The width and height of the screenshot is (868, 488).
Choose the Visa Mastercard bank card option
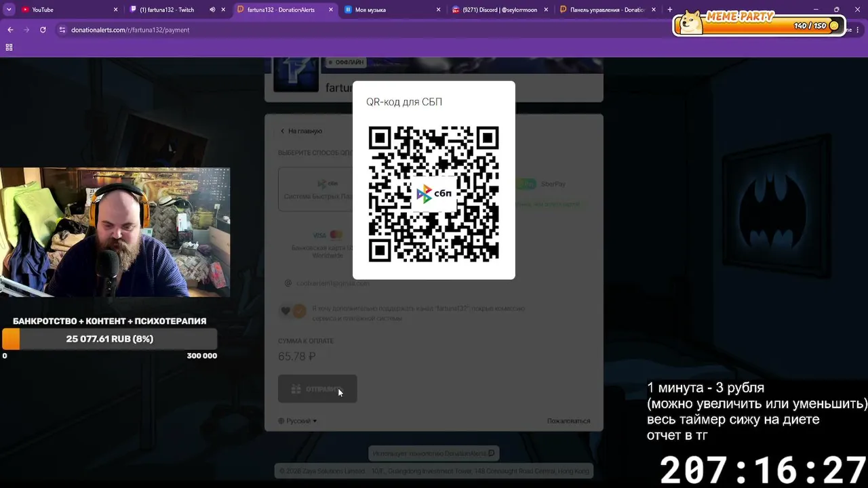pos(328,243)
